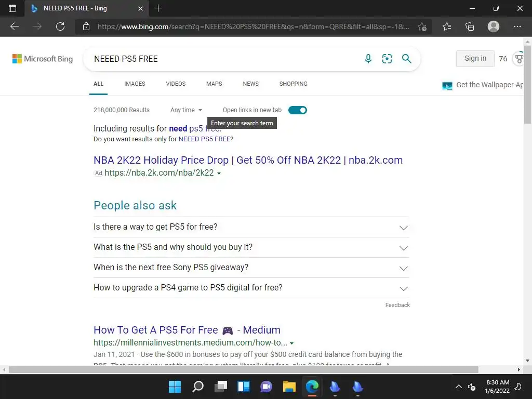Expand "When is the next free Sony PS5 giveaway?"

pyautogui.click(x=251, y=268)
